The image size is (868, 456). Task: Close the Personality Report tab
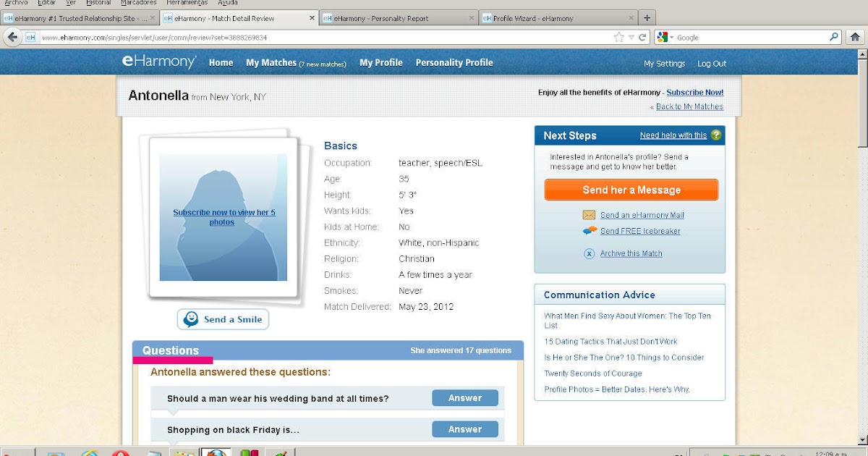pos(472,18)
